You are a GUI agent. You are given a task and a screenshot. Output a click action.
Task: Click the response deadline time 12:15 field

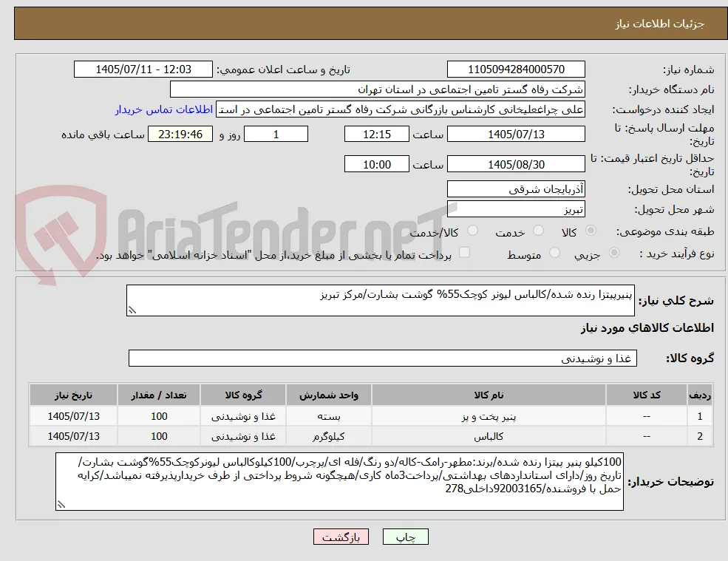(x=376, y=135)
